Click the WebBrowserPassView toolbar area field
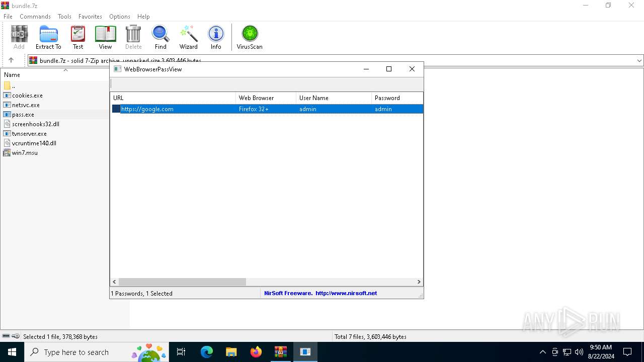 267,84
